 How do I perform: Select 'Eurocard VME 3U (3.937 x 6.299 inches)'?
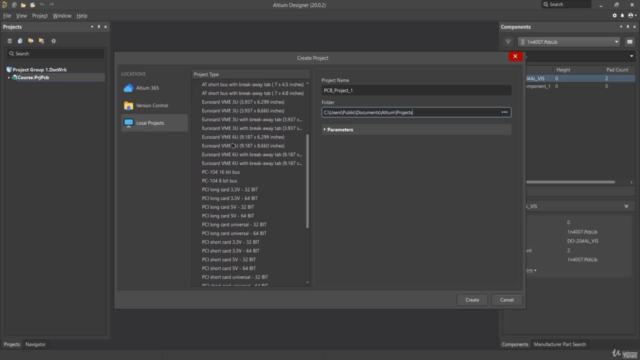pyautogui.click(x=243, y=102)
